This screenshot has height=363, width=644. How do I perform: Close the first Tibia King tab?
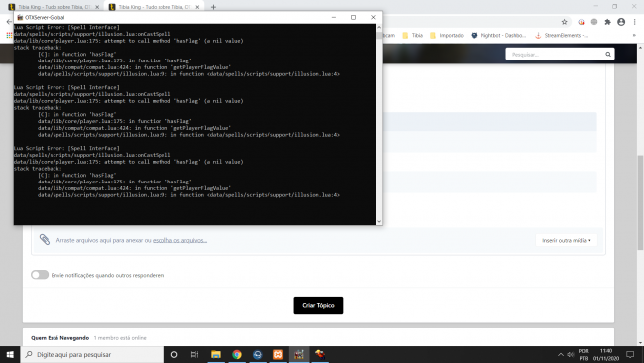[97, 7]
